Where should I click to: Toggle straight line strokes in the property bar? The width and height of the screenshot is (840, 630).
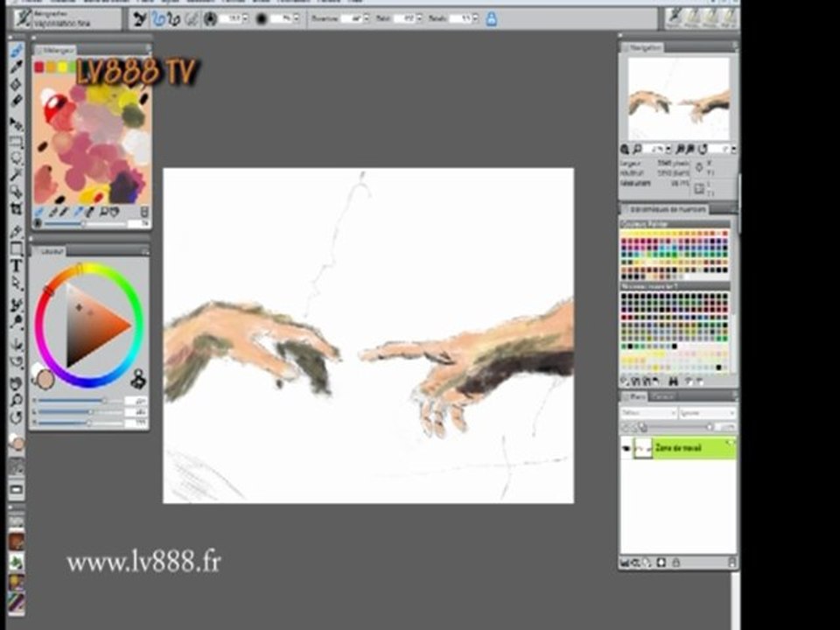tap(173, 19)
